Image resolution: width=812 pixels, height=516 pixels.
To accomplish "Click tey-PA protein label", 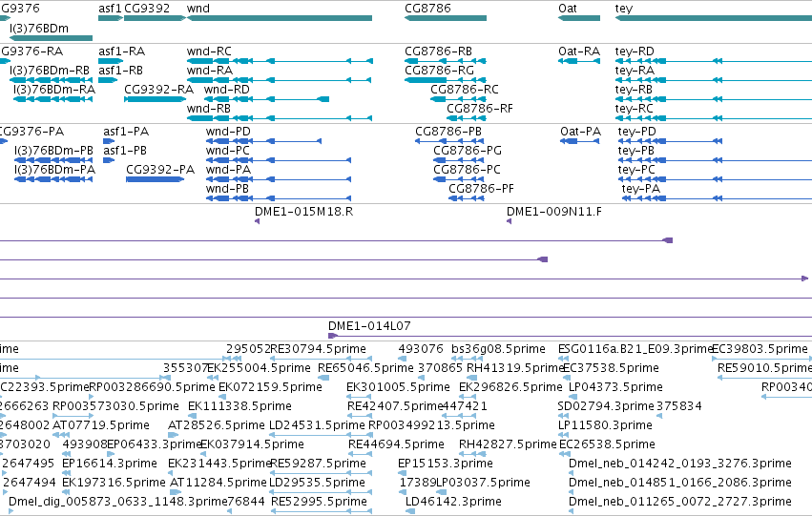I will pyautogui.click(x=641, y=190).
